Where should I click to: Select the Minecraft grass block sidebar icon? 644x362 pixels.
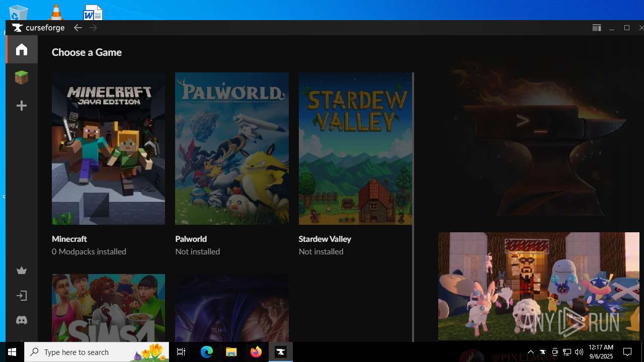(x=22, y=77)
